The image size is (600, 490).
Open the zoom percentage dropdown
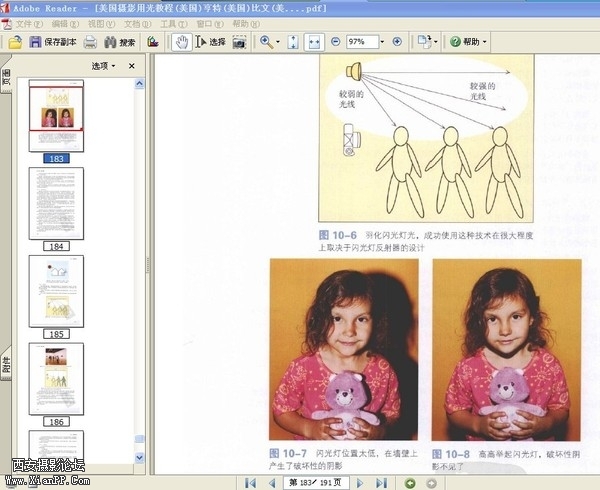tap(378, 42)
